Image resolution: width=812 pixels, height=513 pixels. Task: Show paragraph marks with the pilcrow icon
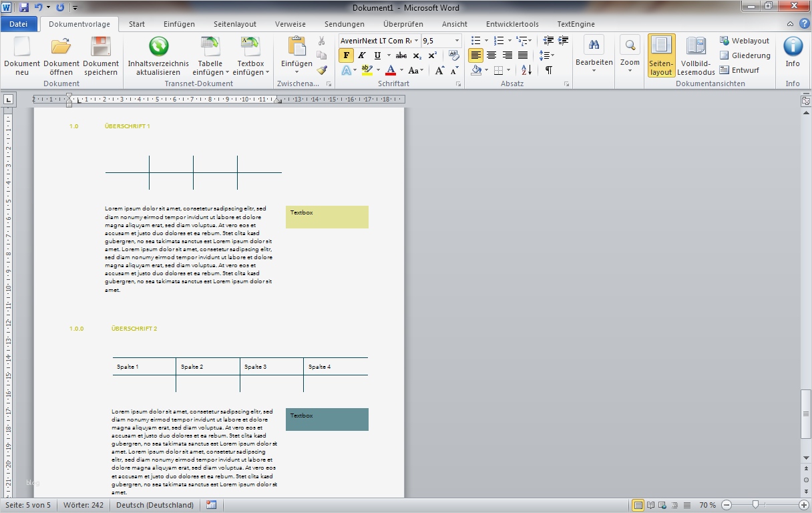click(x=548, y=70)
